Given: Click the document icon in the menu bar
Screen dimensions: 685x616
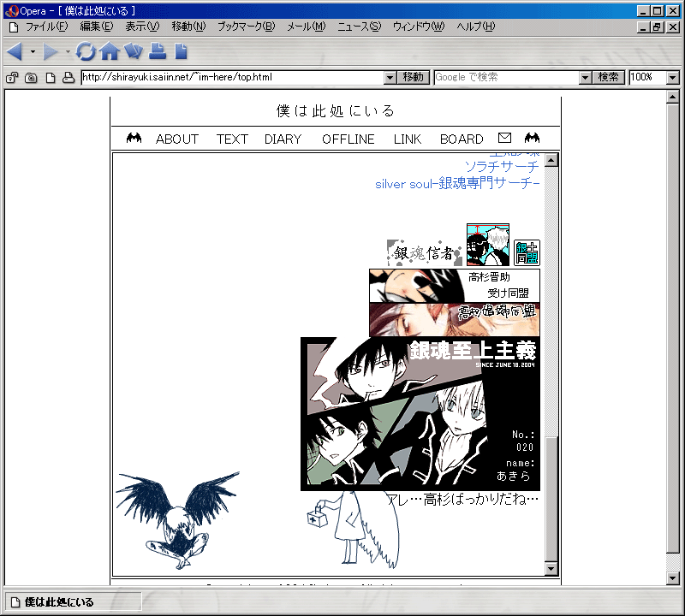Looking at the screenshot, I should coord(14,27).
